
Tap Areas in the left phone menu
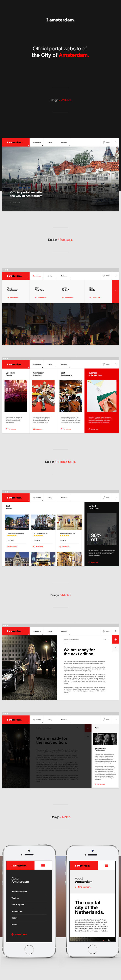[x=14, y=924]
